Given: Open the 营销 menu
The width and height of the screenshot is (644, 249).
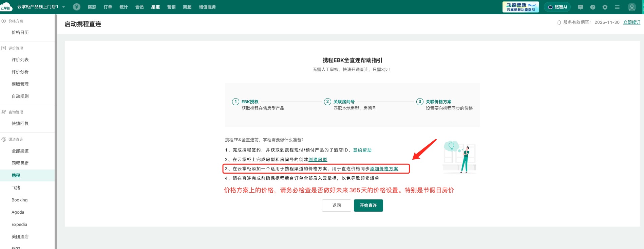Looking at the screenshot, I should pos(171,7).
